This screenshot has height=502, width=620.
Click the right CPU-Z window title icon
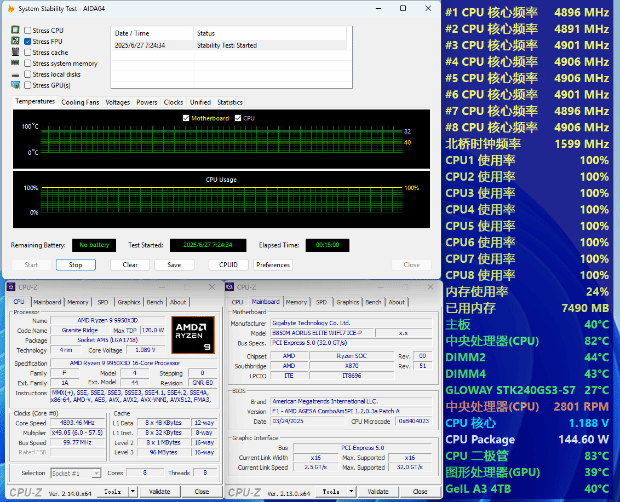(x=230, y=287)
